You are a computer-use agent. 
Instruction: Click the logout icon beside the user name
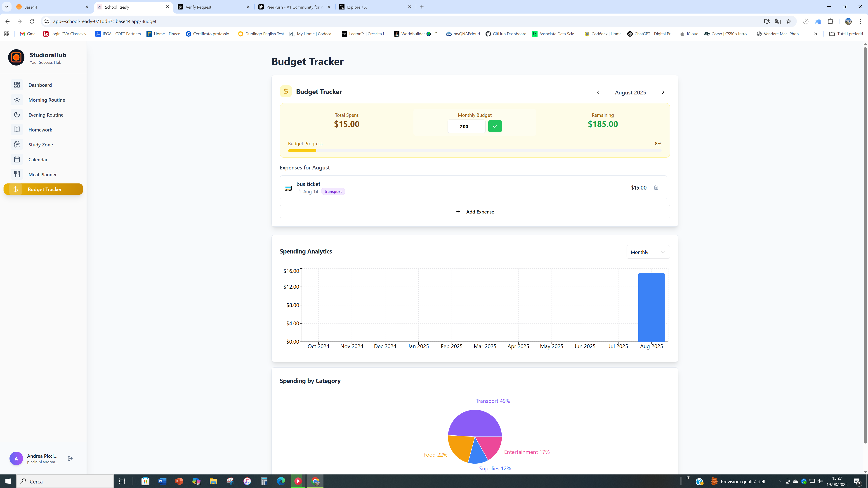coord(70,458)
